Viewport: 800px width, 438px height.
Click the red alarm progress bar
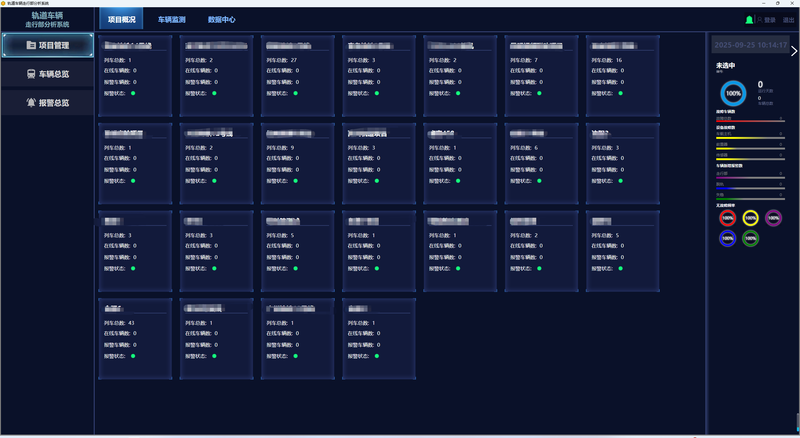point(750,121)
